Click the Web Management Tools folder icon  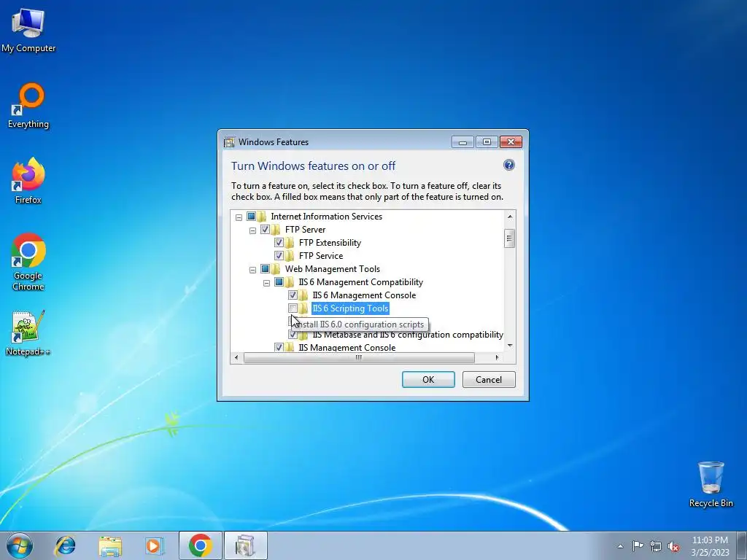tap(275, 269)
